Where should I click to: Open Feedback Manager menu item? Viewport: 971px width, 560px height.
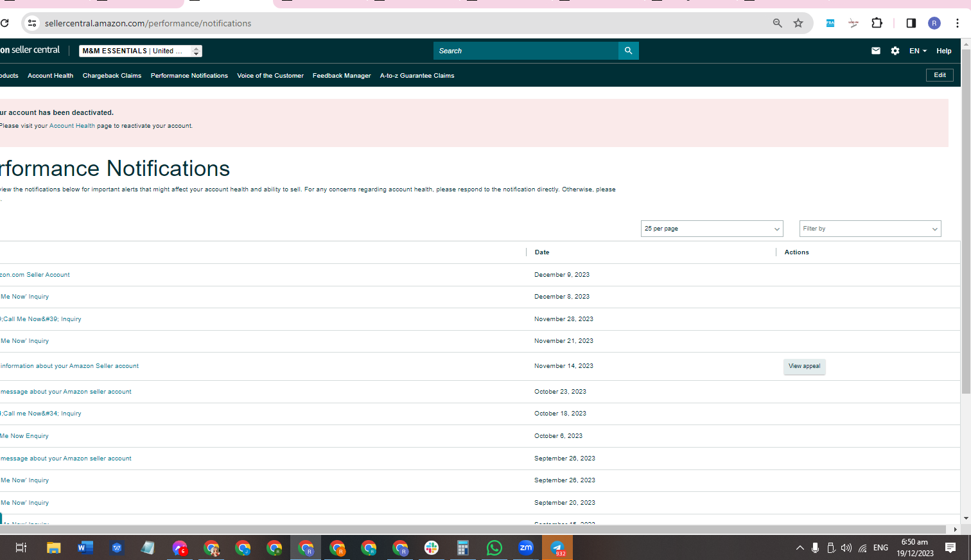point(342,76)
